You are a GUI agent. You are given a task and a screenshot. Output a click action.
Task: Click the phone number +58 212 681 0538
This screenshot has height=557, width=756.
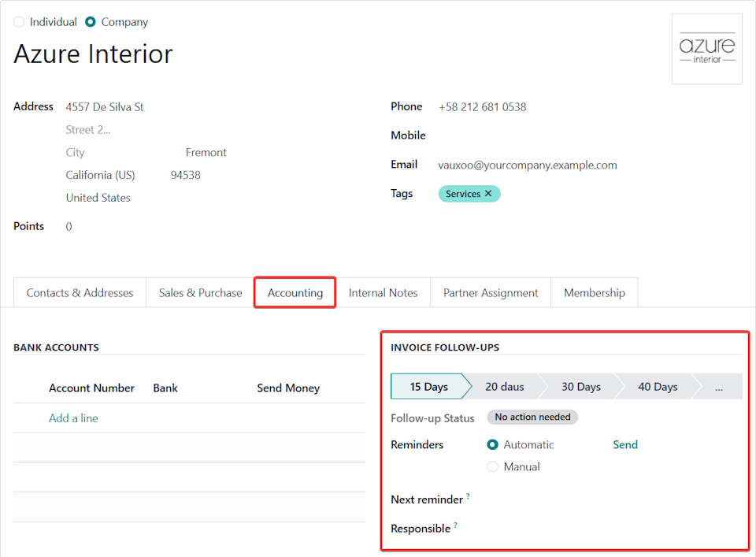coord(482,107)
